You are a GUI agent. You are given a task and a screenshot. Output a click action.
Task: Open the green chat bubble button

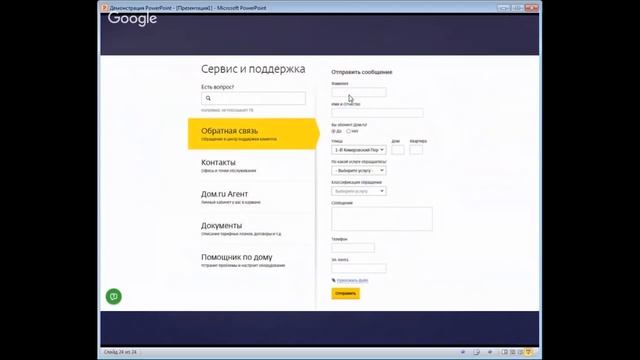tap(113, 296)
